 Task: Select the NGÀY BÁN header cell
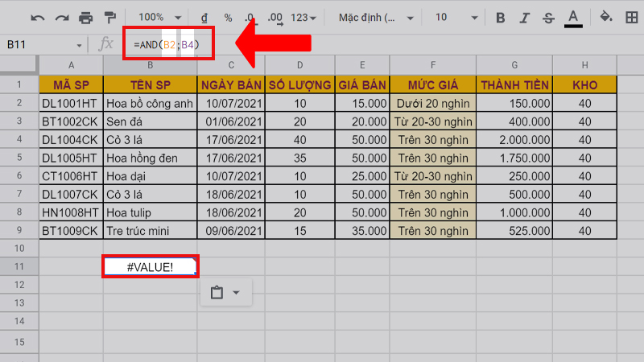[x=231, y=85]
